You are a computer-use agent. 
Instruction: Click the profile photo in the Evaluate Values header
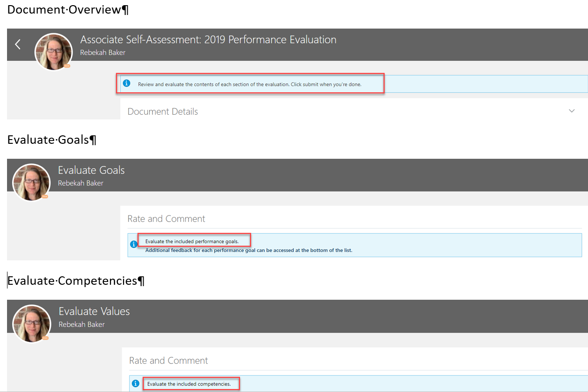pos(31,323)
